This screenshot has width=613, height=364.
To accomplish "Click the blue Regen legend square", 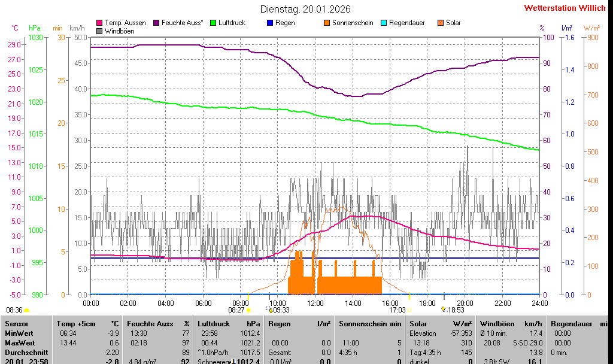I will point(270,23).
